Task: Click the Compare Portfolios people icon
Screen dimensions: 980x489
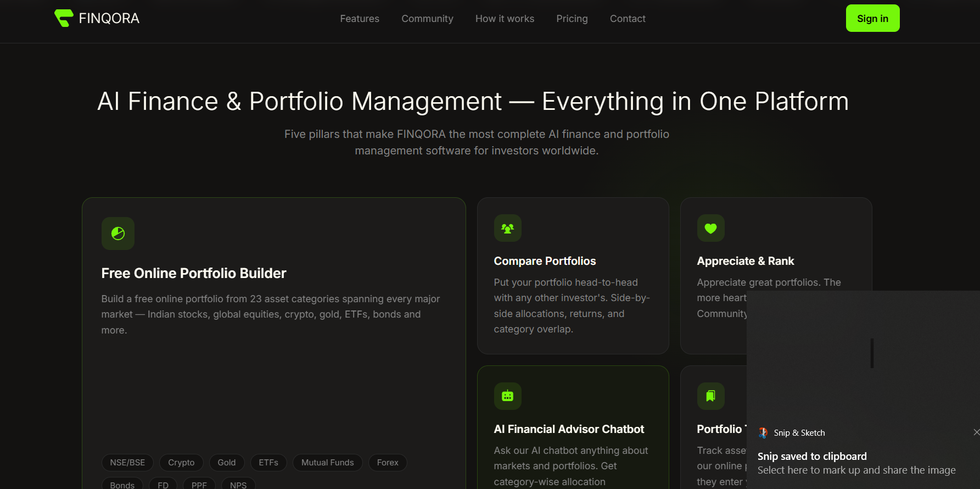Action: click(508, 228)
